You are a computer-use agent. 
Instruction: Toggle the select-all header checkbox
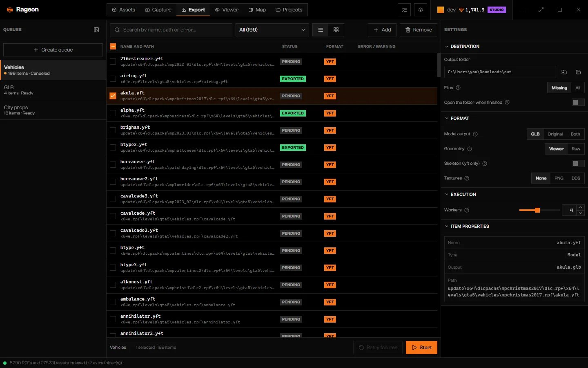(x=113, y=47)
